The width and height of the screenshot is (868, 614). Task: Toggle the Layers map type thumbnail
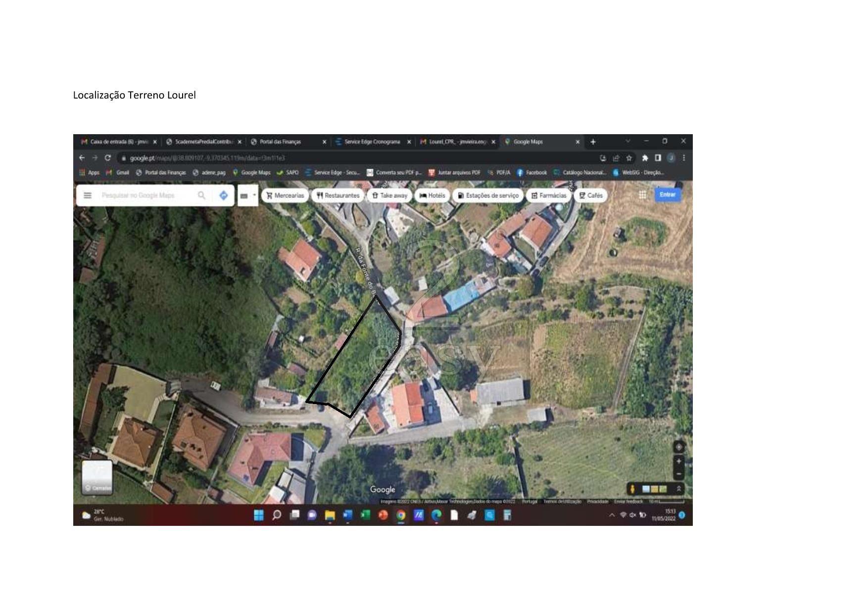point(97,477)
